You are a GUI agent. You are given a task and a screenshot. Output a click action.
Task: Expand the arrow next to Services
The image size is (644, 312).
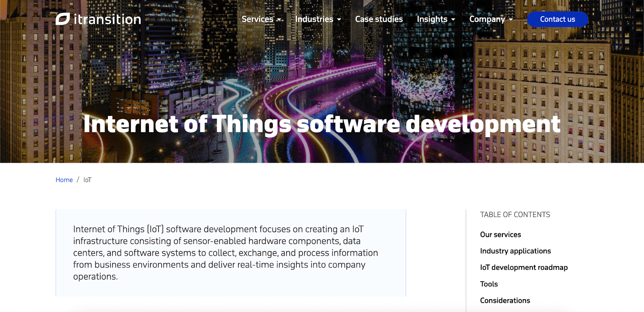[x=279, y=20]
